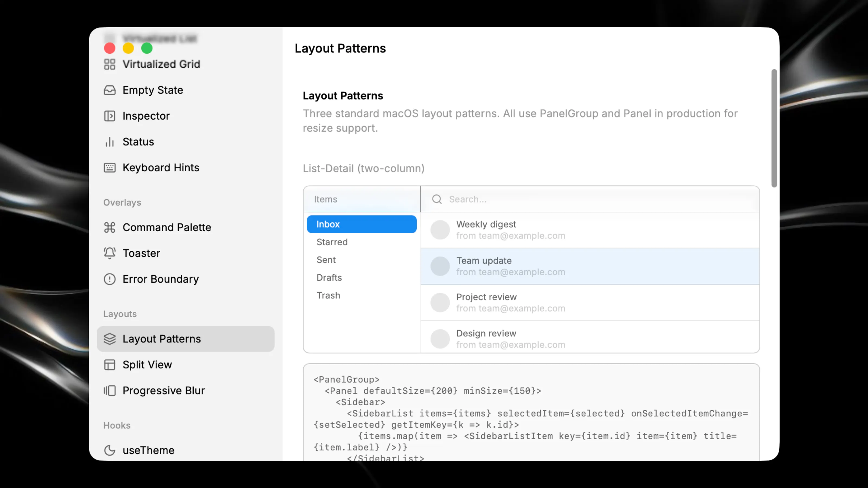Open the Split View page

click(x=185, y=364)
